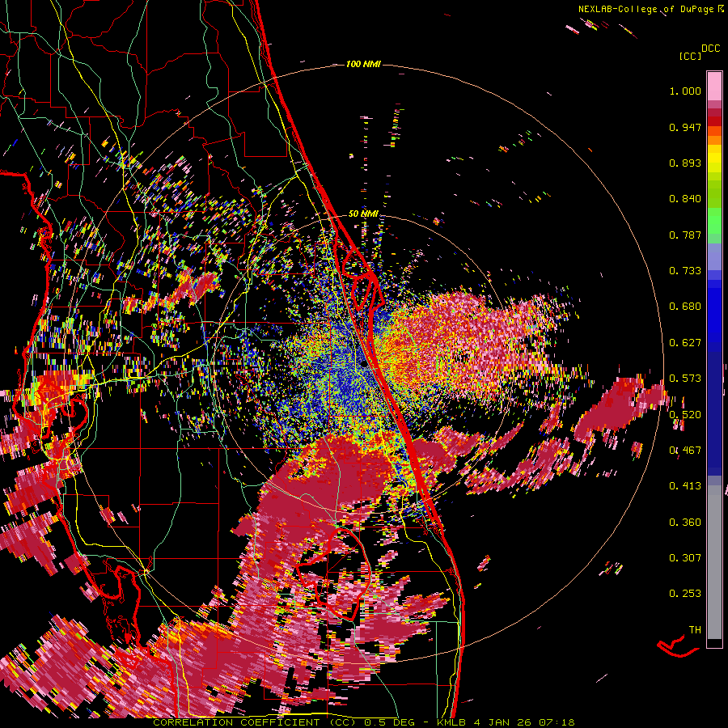Click the 0.360 scale value
The image size is (728, 728).
685,523
